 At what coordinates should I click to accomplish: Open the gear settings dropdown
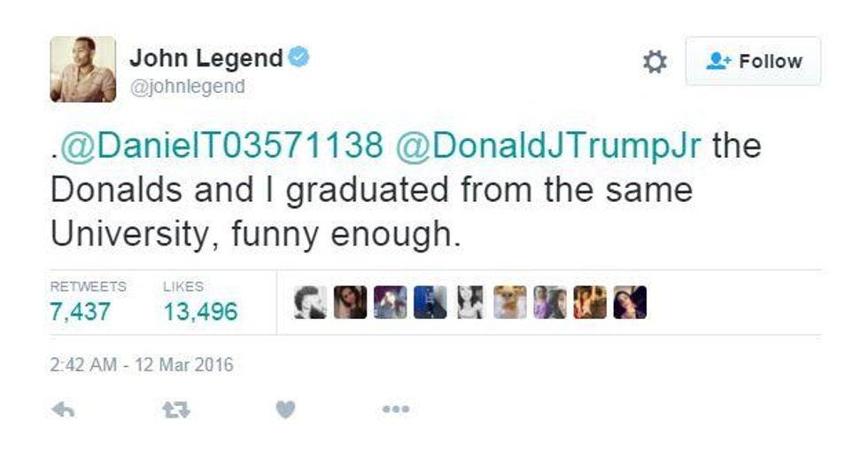(655, 61)
